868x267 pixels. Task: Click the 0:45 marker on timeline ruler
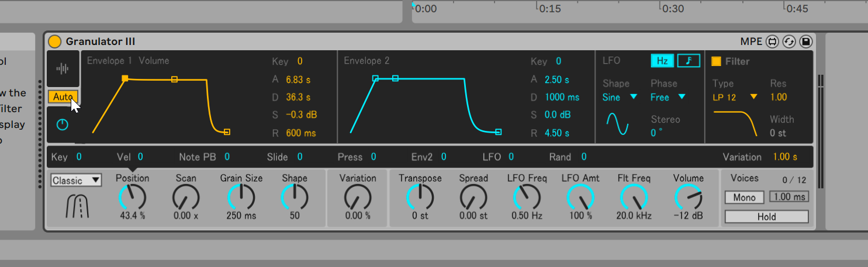tap(797, 9)
